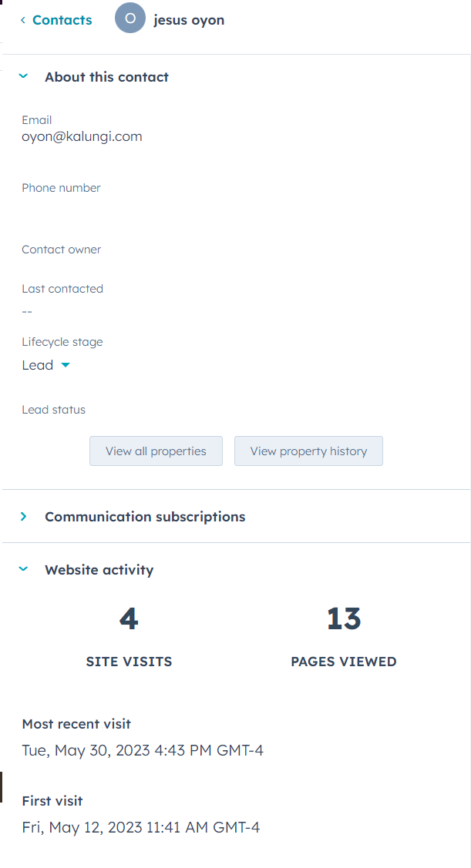The height and width of the screenshot is (868, 471).
Task: Click the site visits count 4
Action: click(129, 619)
